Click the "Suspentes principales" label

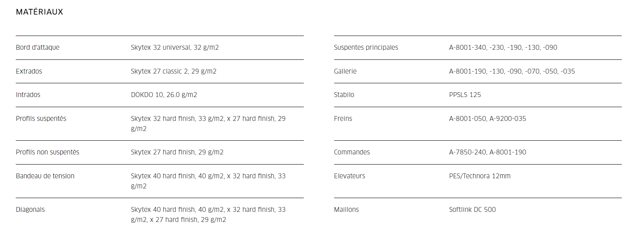[366, 47]
